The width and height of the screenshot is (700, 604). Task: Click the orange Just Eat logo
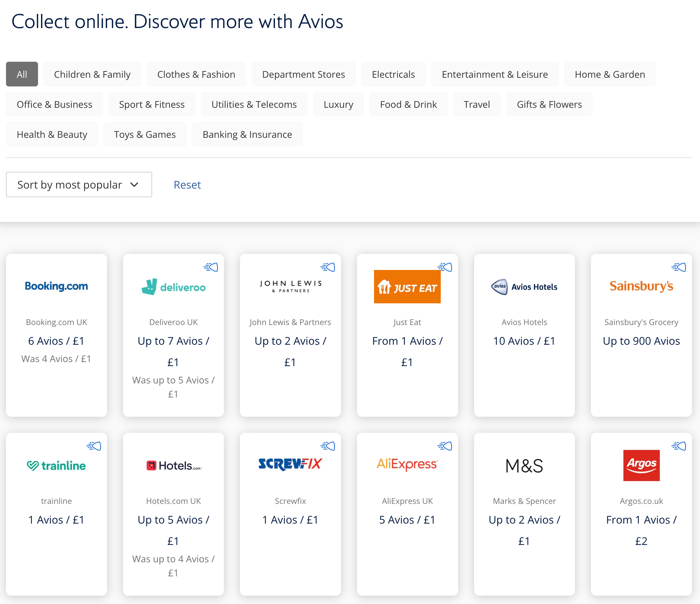click(407, 286)
